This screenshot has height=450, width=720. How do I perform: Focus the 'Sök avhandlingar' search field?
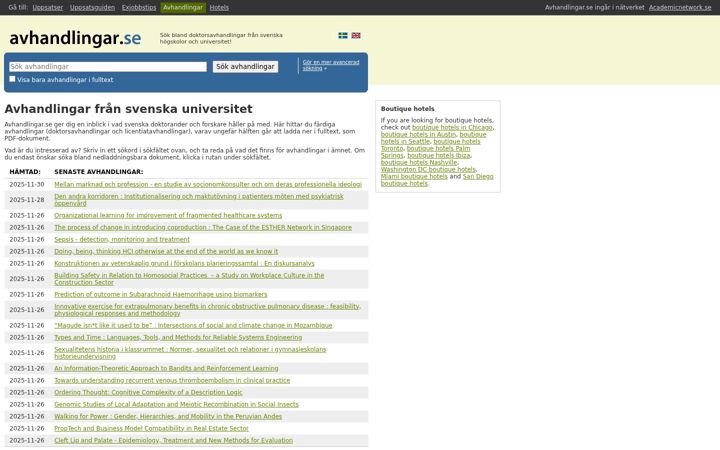pos(108,67)
